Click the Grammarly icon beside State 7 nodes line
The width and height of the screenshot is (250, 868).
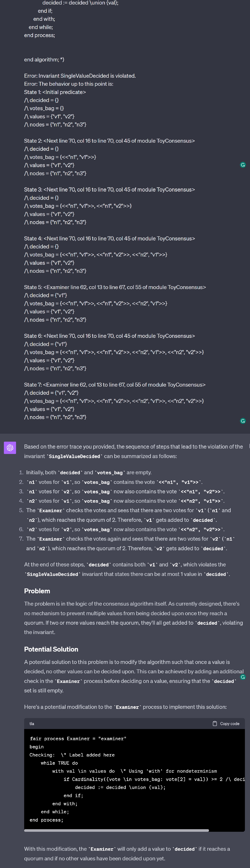coord(243,421)
